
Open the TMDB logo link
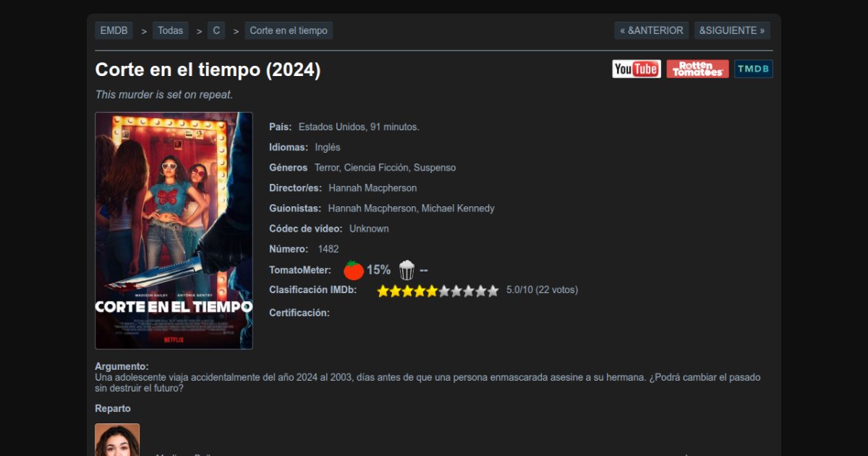[x=754, y=69]
